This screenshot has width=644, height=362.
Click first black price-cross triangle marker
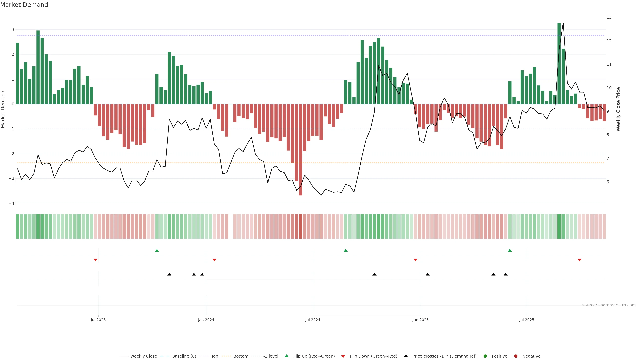pos(169,274)
